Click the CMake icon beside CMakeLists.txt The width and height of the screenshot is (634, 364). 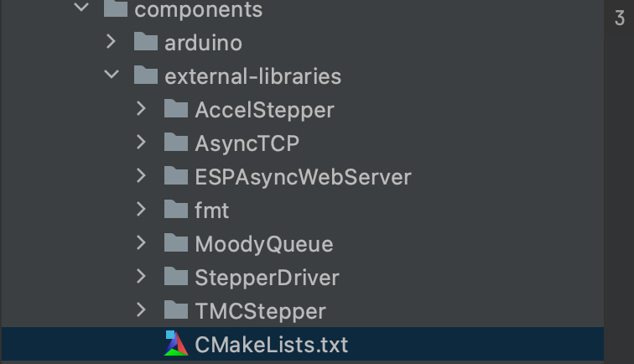click(176, 344)
